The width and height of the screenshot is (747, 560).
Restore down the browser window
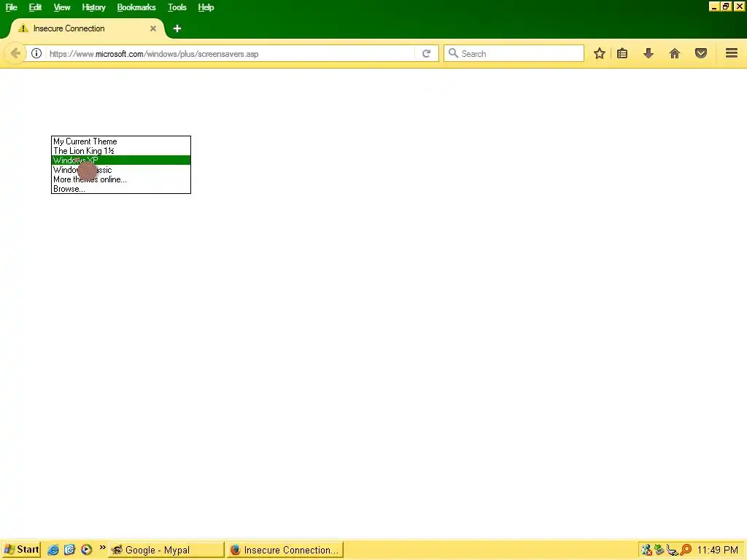pyautogui.click(x=726, y=7)
